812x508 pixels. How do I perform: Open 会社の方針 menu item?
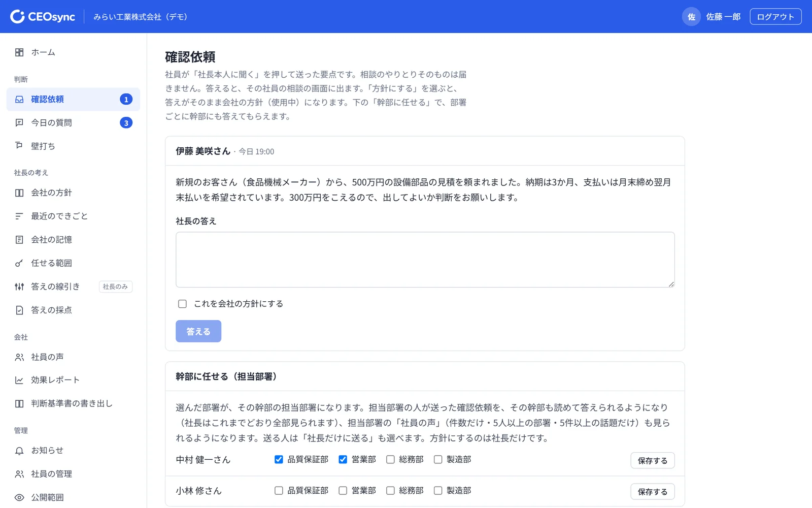point(74,193)
